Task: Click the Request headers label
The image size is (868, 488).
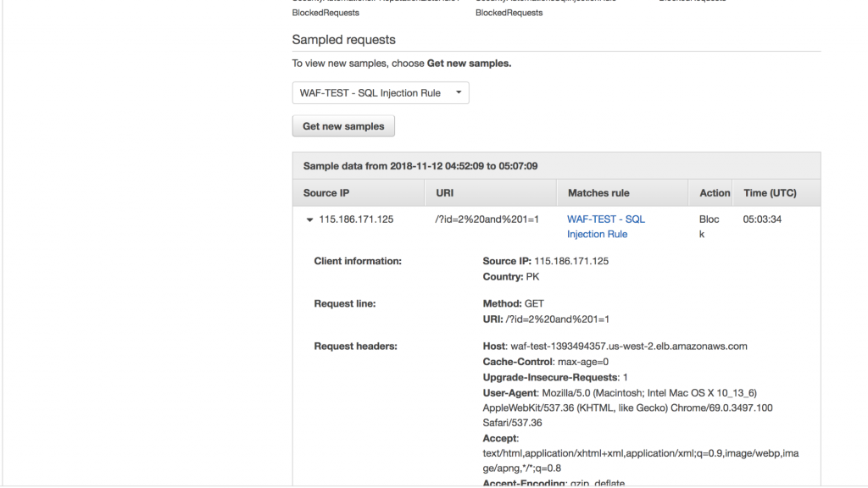Action: pyautogui.click(x=355, y=347)
